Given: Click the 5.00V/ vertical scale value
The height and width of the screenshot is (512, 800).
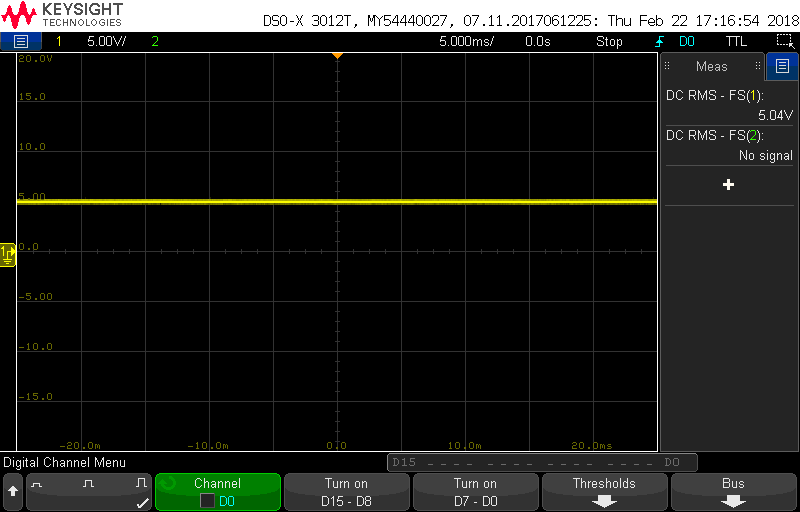Looking at the screenshot, I should [x=106, y=41].
